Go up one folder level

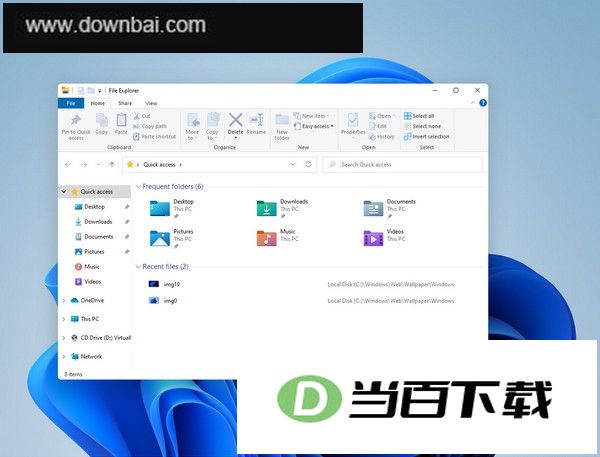[112, 165]
